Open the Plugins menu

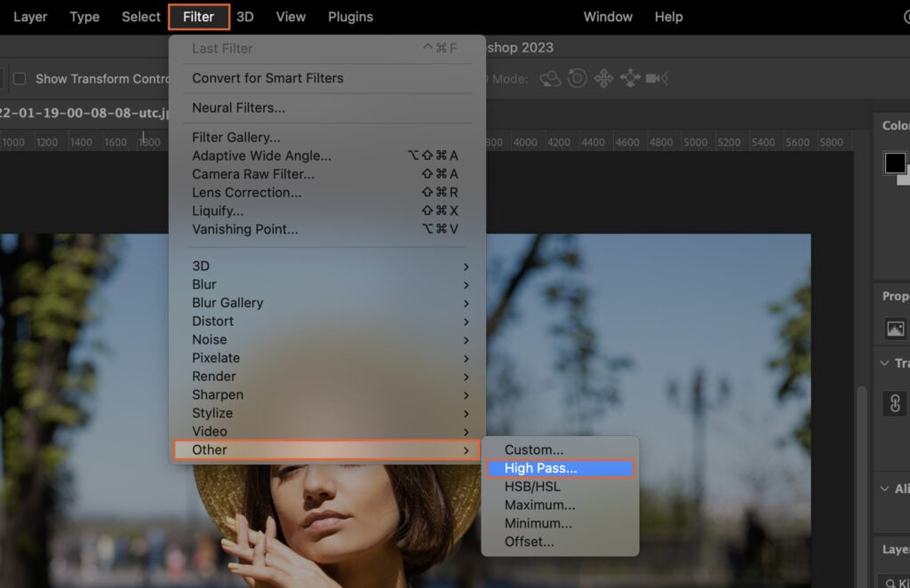349,16
